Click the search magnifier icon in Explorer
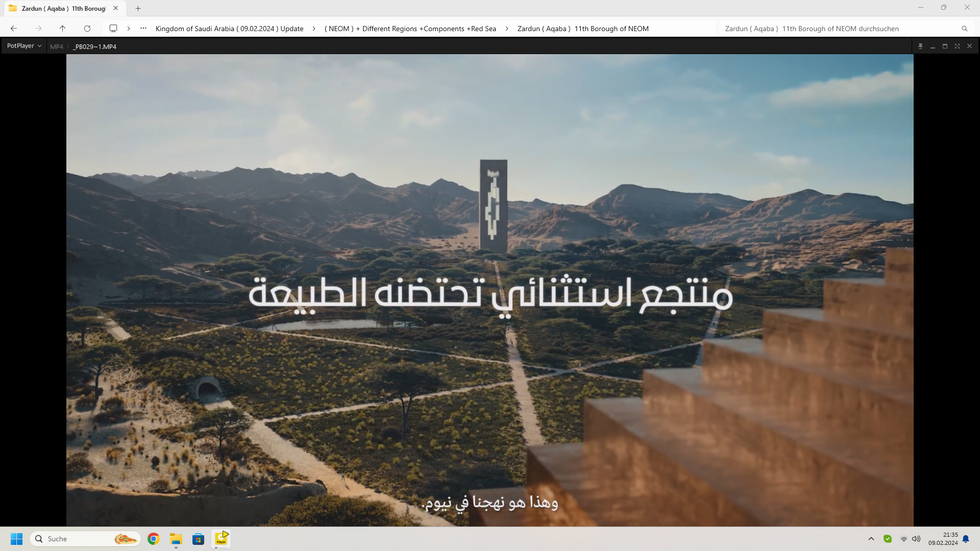980x551 pixels. (965, 29)
